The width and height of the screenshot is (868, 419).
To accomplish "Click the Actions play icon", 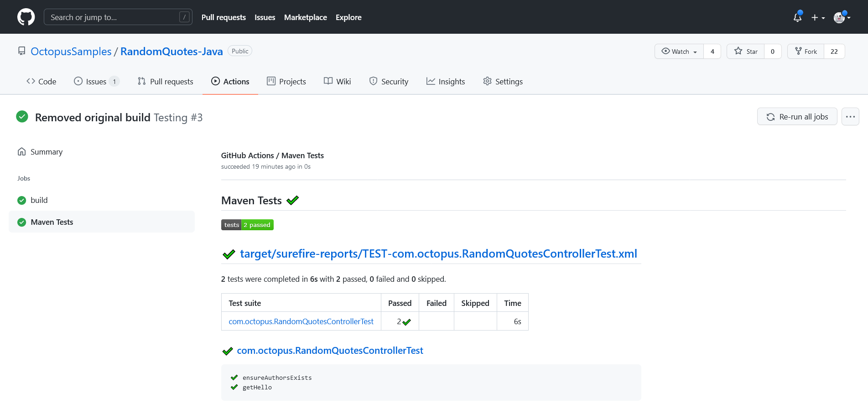I will coord(215,81).
